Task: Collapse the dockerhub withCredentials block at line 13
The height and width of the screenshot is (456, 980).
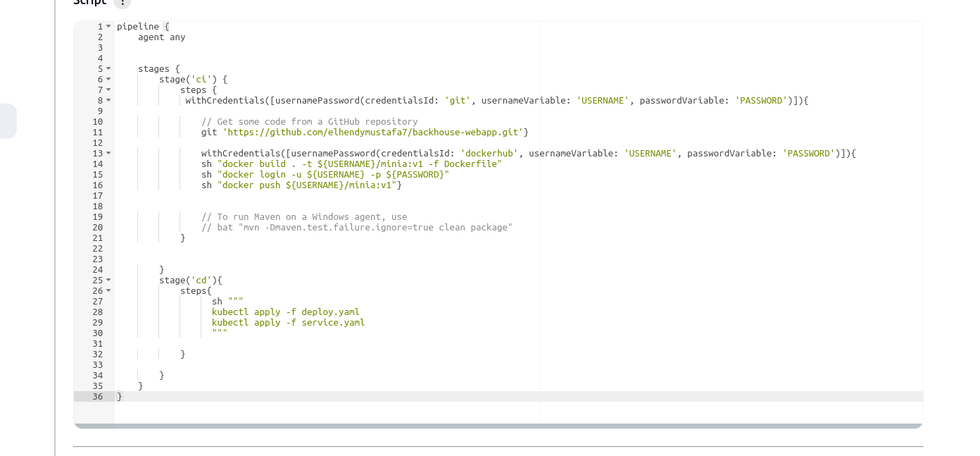Action: click(x=107, y=153)
